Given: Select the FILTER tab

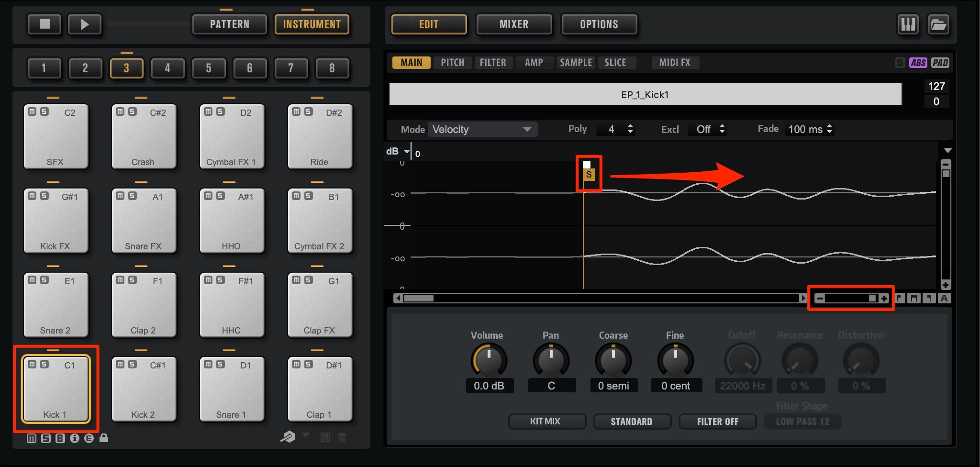Looking at the screenshot, I should point(493,63).
